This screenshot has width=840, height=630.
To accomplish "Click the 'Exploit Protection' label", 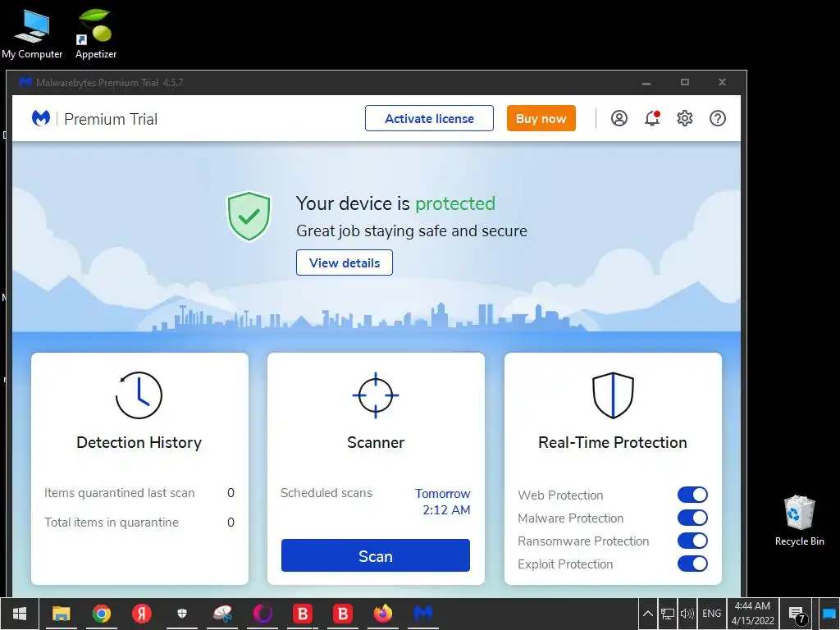I will tap(565, 564).
